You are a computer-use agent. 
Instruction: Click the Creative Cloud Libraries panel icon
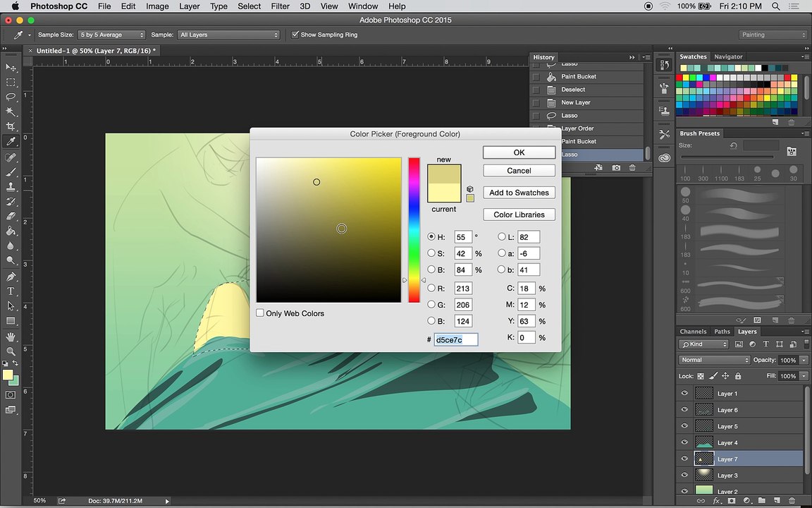[x=665, y=158]
